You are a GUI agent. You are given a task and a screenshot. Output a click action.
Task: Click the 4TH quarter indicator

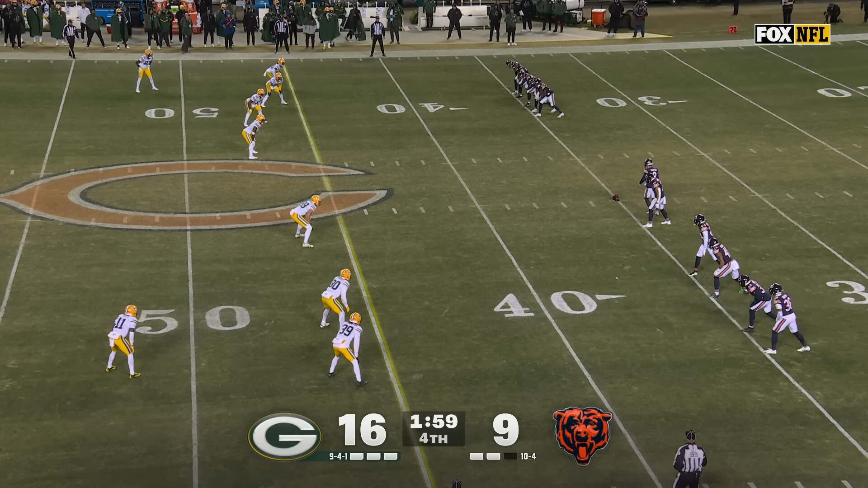coord(433,438)
